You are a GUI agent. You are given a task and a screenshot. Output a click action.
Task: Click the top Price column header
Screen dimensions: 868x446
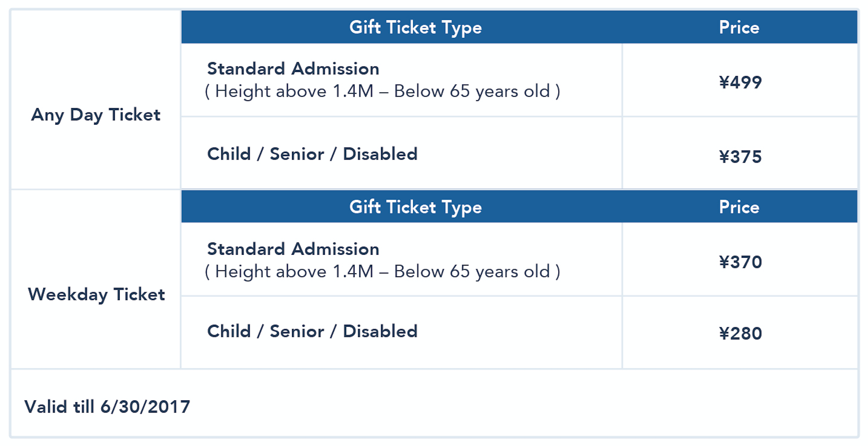point(739,27)
